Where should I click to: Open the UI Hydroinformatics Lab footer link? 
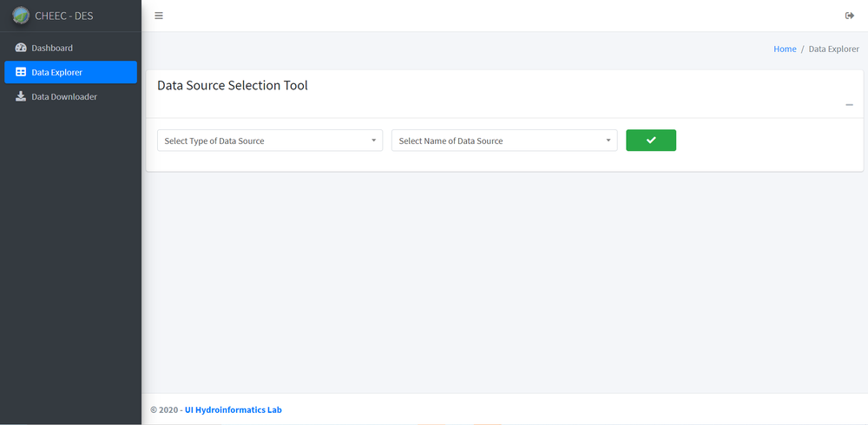233,409
